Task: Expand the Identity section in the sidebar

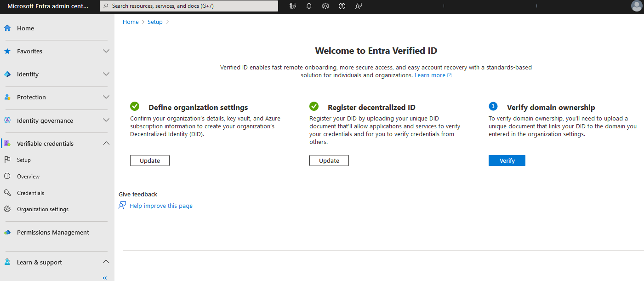Action: (x=106, y=74)
